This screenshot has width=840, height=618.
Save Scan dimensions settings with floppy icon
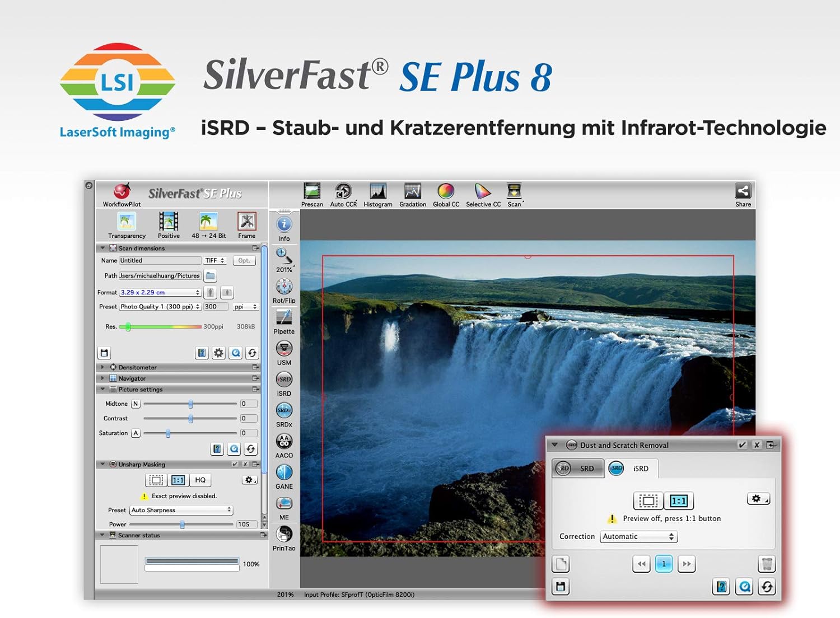[x=104, y=353]
